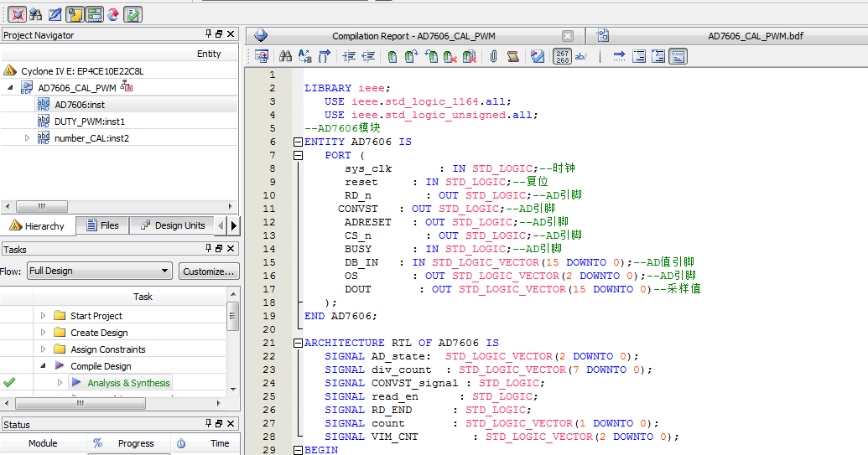Image resolution: width=868 pixels, height=455 pixels.
Task: Toggle line numbers display 267/268 button
Action: [561, 56]
